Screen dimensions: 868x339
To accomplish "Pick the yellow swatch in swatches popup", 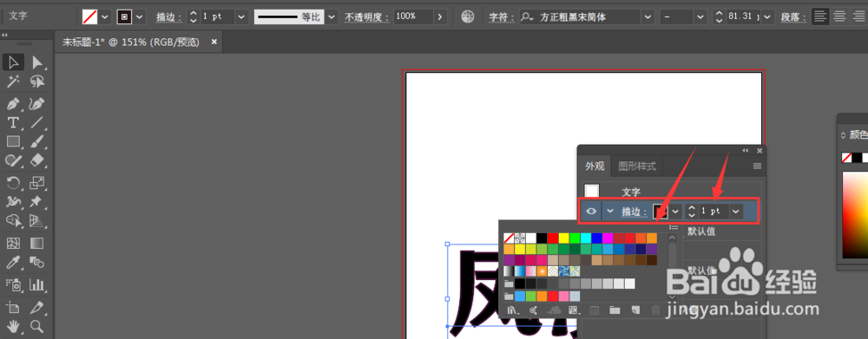I will point(563,238).
